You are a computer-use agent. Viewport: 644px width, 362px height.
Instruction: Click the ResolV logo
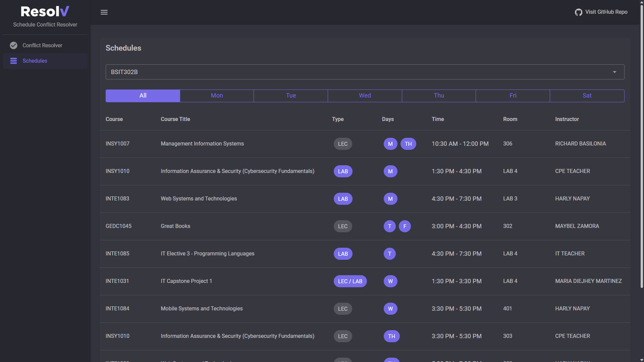point(45,12)
